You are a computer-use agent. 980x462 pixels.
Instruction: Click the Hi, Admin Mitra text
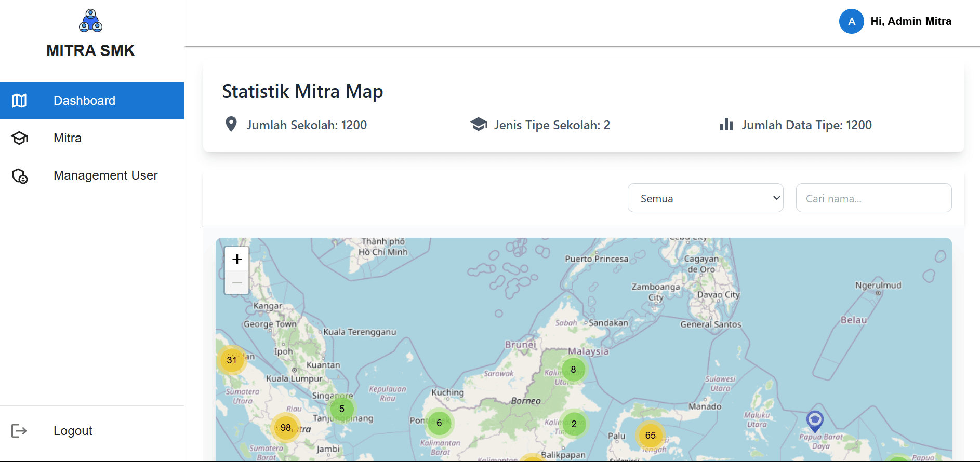(x=911, y=21)
